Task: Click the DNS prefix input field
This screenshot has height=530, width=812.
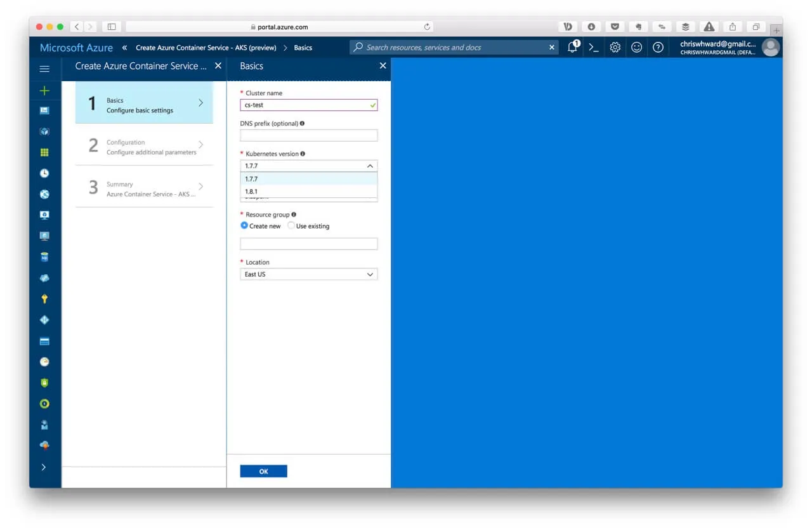Action: click(x=309, y=135)
